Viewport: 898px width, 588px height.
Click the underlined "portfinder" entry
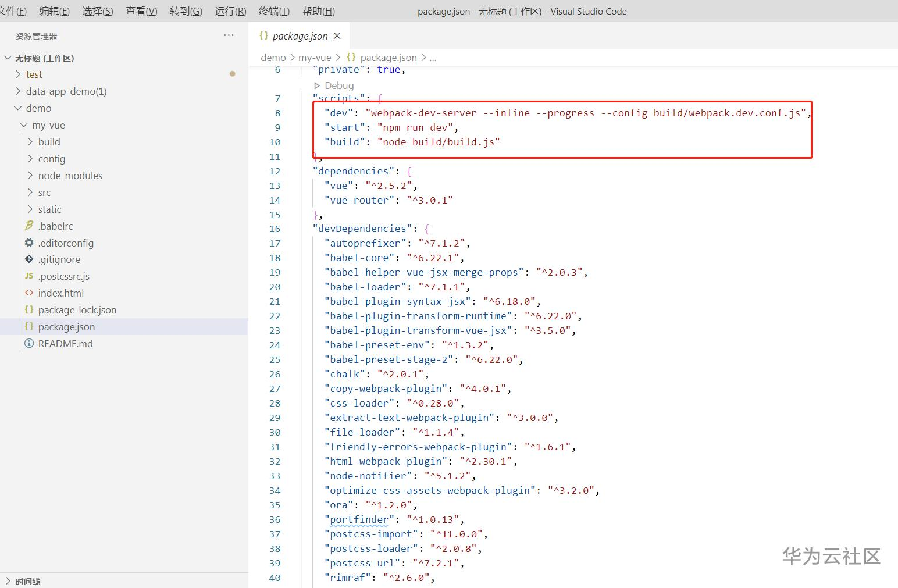pyautogui.click(x=359, y=519)
